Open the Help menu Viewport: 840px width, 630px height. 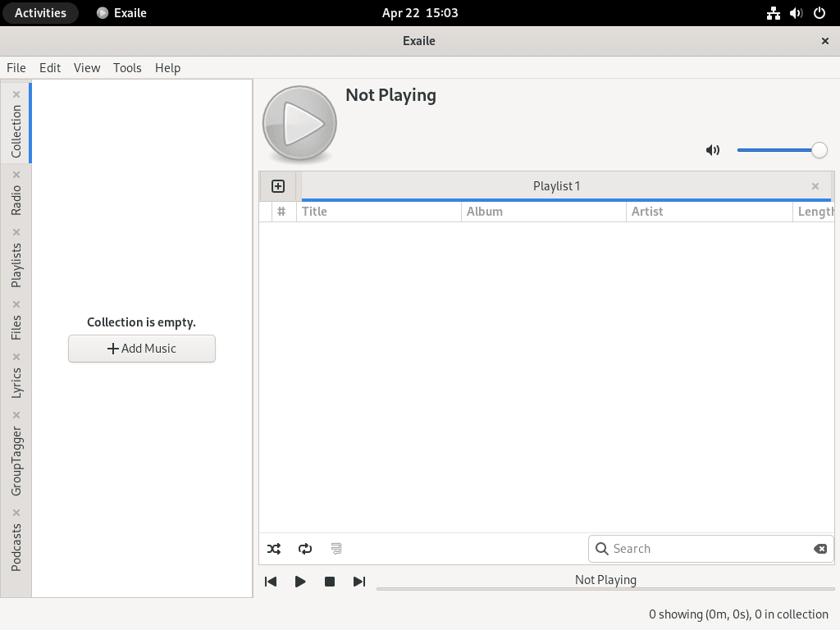(167, 68)
